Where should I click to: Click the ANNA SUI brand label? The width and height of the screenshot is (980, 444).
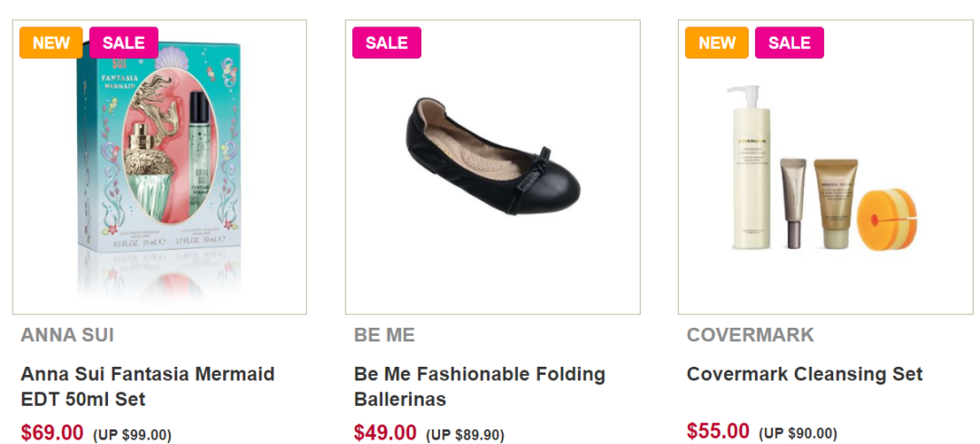pos(67,335)
